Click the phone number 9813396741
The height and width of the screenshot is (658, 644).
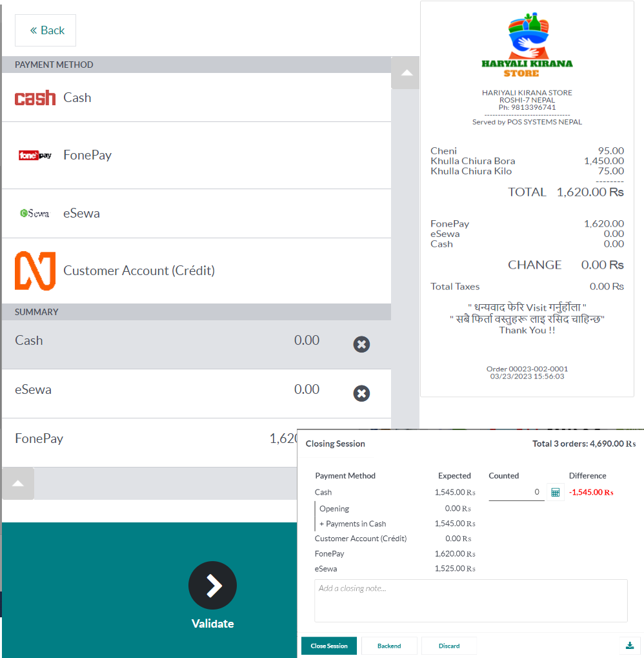coord(533,107)
